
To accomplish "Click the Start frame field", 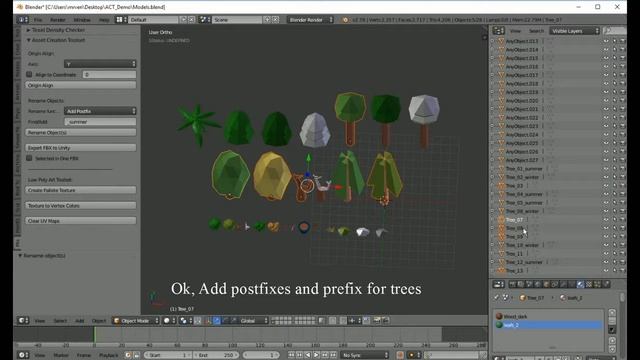I will coord(168,355).
